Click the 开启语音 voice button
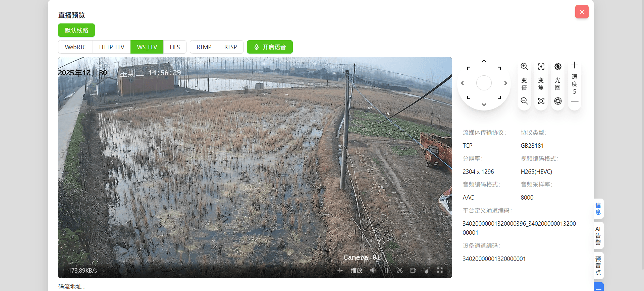 pos(270,47)
